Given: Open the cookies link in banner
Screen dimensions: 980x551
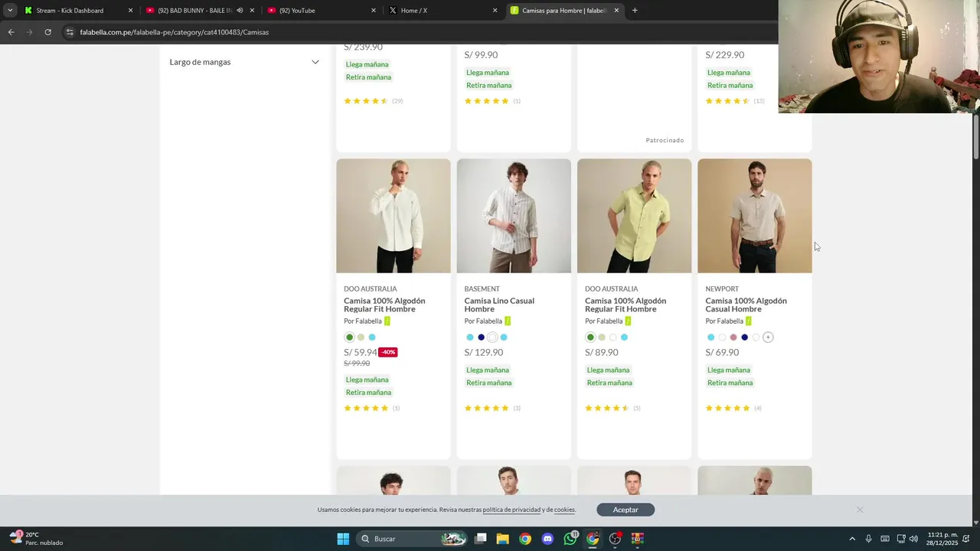Looking at the screenshot, I should 564,510.
